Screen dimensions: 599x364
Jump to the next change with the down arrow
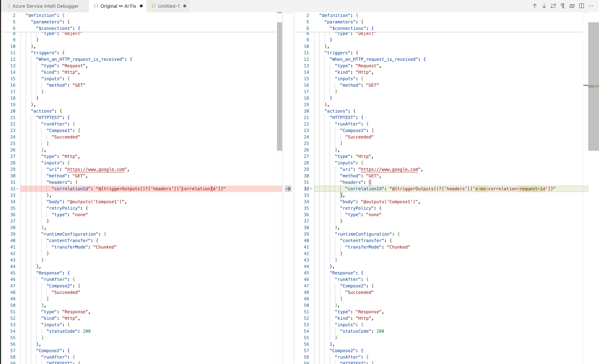pyautogui.click(x=544, y=6)
